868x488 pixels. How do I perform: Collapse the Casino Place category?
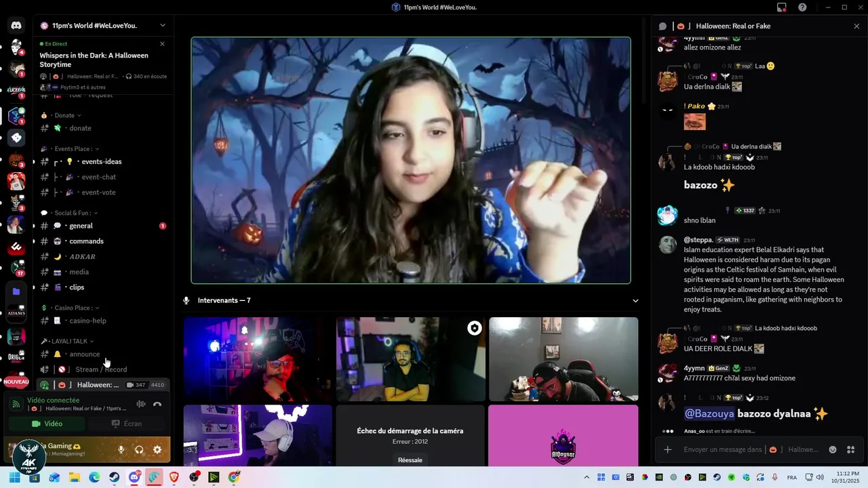70,308
